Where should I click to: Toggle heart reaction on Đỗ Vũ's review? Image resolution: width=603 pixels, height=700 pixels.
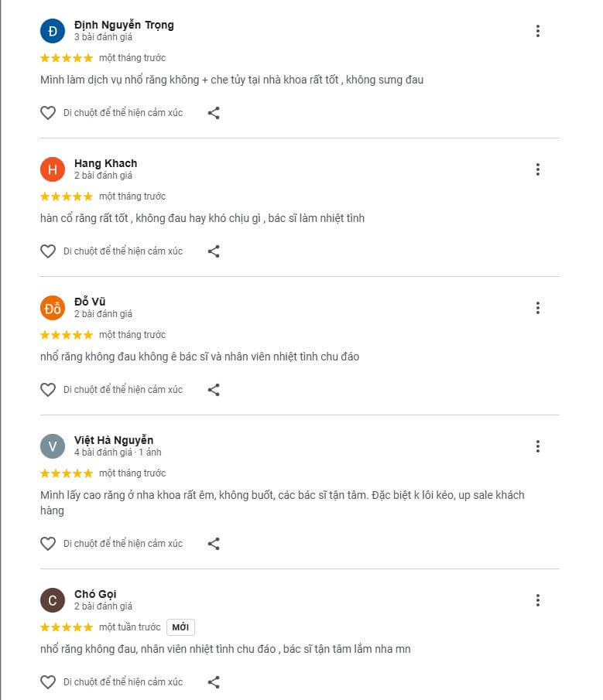[x=48, y=390]
